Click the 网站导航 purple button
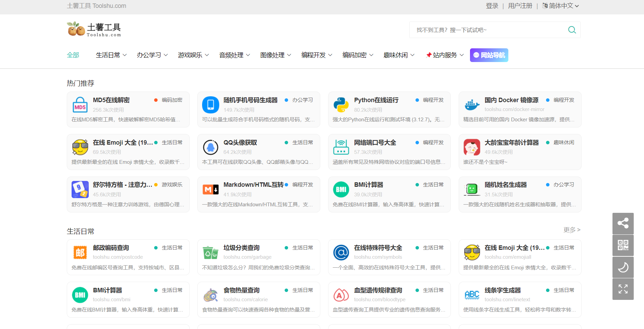644x329 pixels. click(x=489, y=55)
